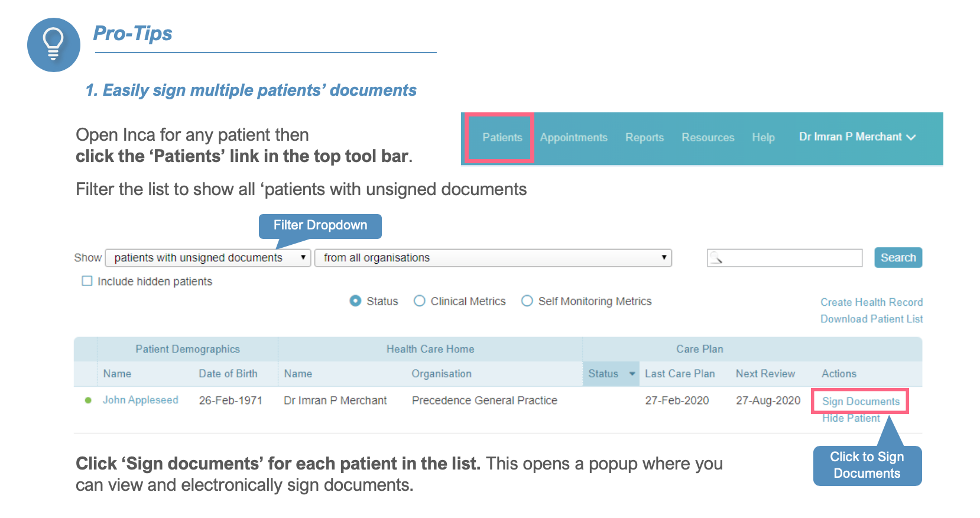Click the Search button

[x=898, y=258]
